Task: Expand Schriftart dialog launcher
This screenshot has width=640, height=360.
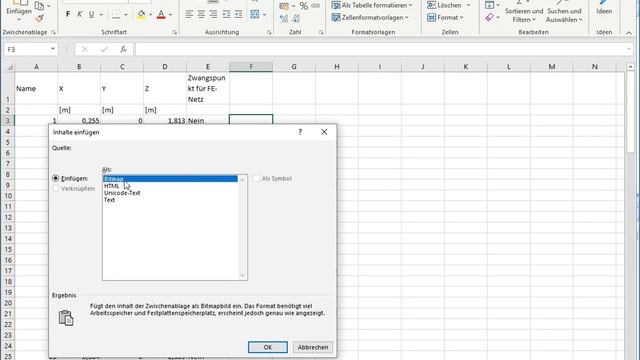Action: point(175,32)
